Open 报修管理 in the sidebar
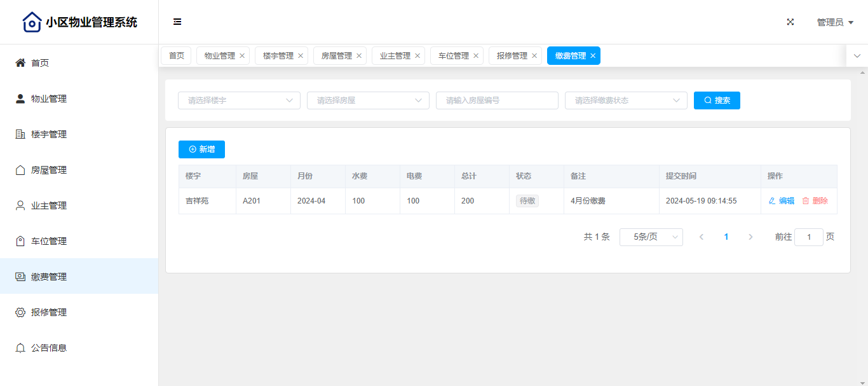 [x=49, y=312]
